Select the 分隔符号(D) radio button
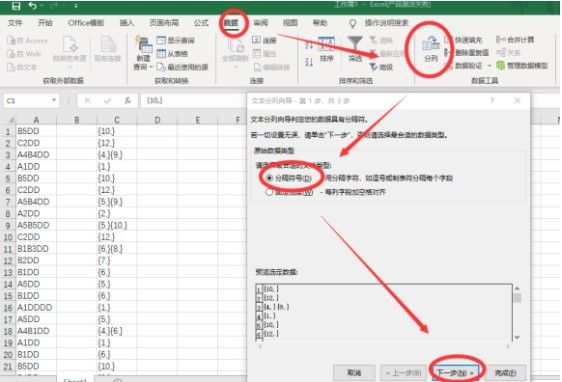The height and width of the screenshot is (382, 562). (269, 178)
